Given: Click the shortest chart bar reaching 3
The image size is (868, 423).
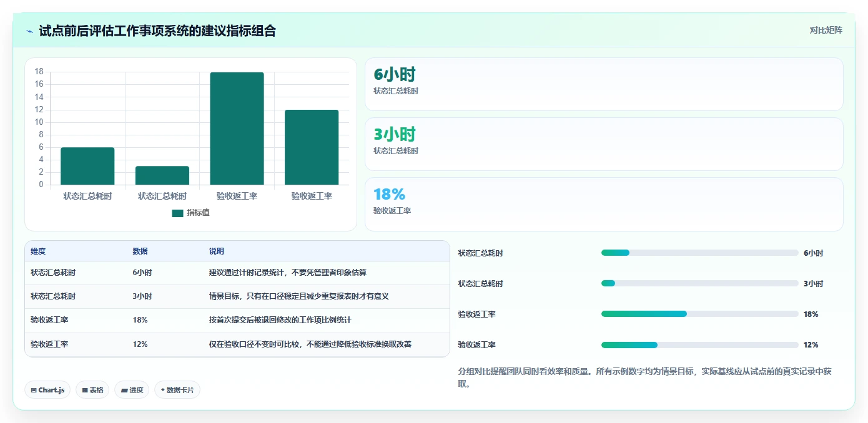Looking at the screenshot, I should coord(162,175).
